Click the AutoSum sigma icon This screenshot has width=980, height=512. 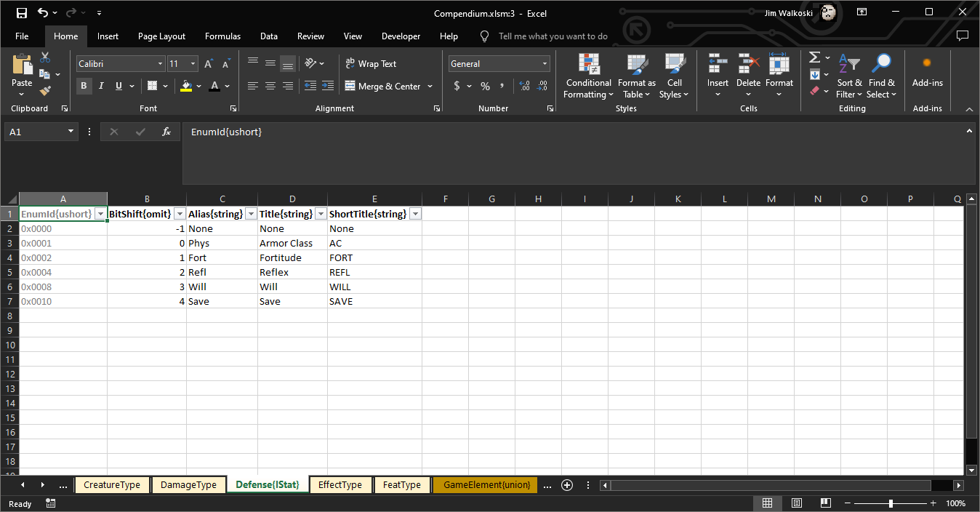[x=814, y=57]
